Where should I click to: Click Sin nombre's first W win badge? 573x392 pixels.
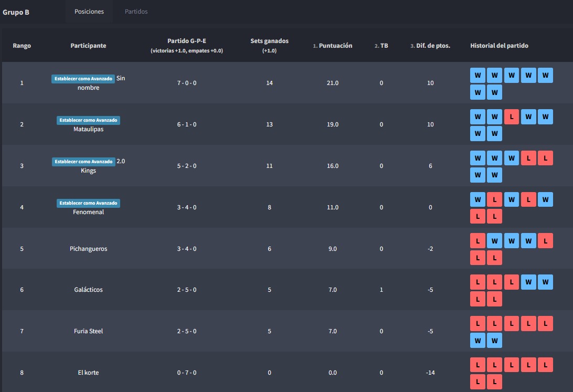point(477,75)
